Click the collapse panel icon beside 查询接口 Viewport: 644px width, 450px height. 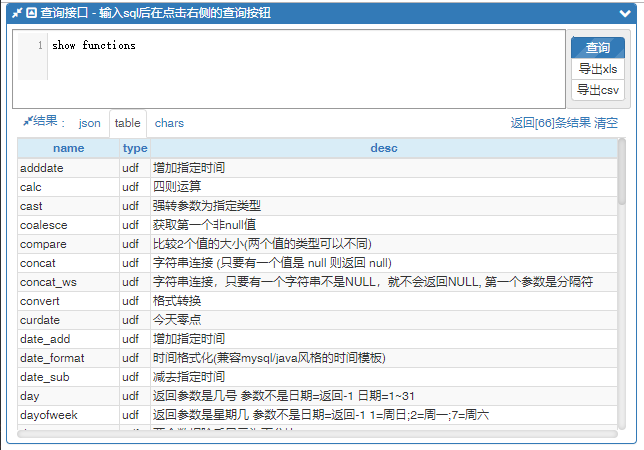pyautogui.click(x=31, y=13)
